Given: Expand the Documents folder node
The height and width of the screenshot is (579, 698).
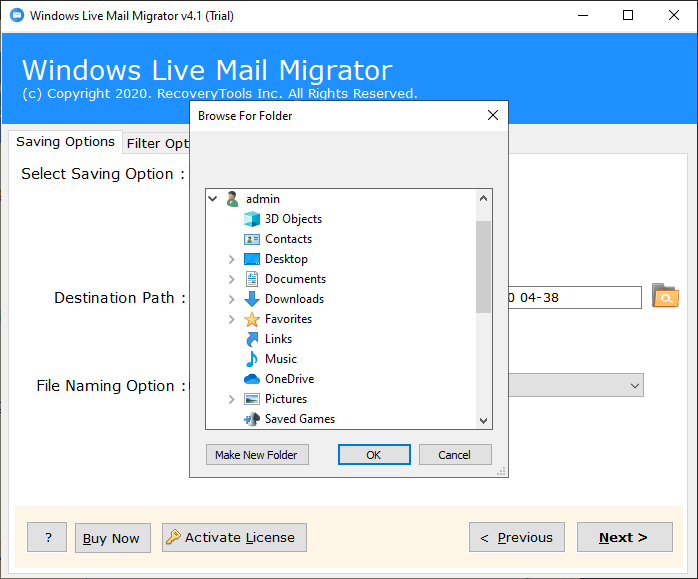Looking at the screenshot, I should [231, 279].
